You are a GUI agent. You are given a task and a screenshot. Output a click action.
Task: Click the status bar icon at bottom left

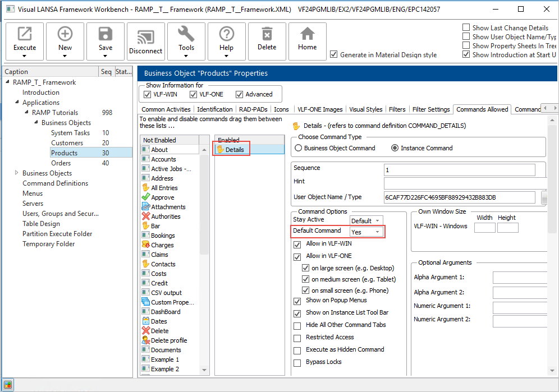point(7,385)
